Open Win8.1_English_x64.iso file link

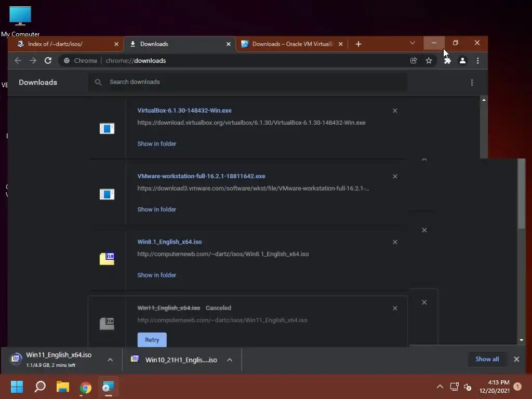click(169, 242)
